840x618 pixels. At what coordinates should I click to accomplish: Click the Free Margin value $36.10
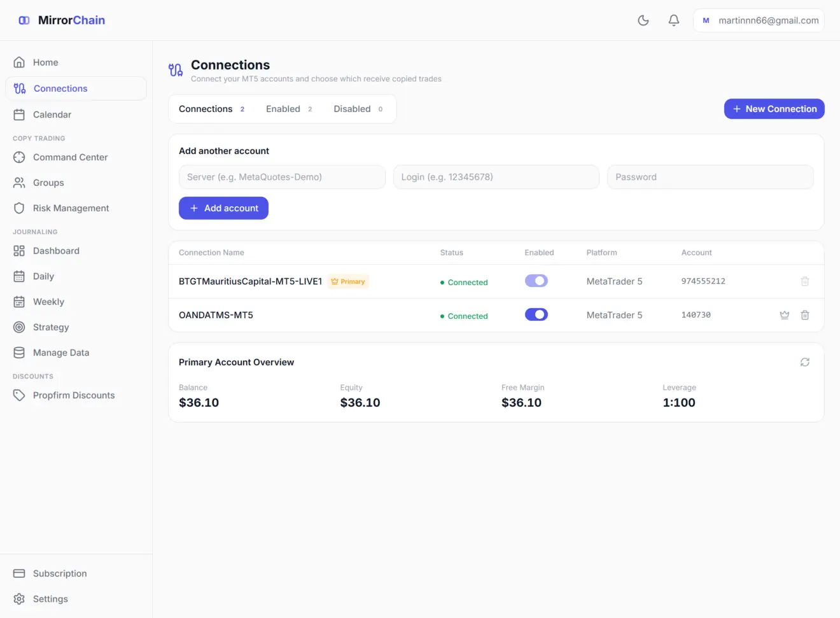(521, 402)
